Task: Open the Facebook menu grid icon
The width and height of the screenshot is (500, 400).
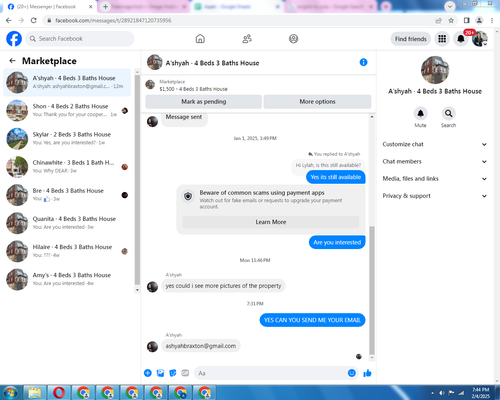Action: tap(442, 39)
